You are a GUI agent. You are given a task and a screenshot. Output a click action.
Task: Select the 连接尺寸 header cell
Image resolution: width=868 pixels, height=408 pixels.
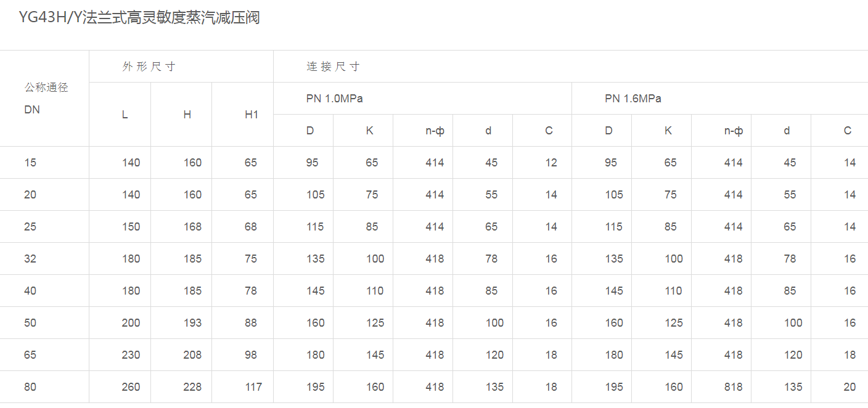(x=333, y=67)
